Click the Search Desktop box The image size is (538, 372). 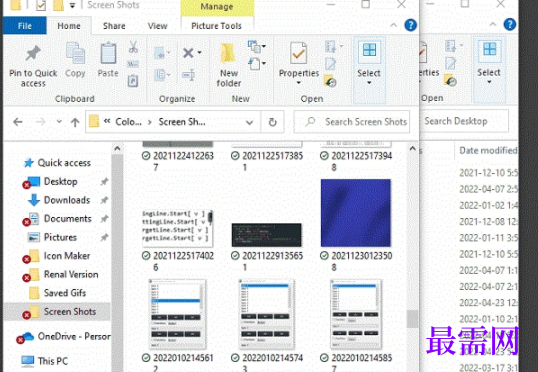[x=464, y=121]
